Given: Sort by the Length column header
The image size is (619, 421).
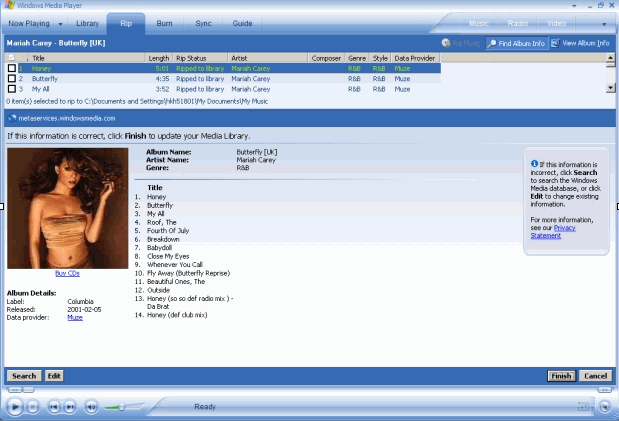Looking at the screenshot, I should coord(159,58).
